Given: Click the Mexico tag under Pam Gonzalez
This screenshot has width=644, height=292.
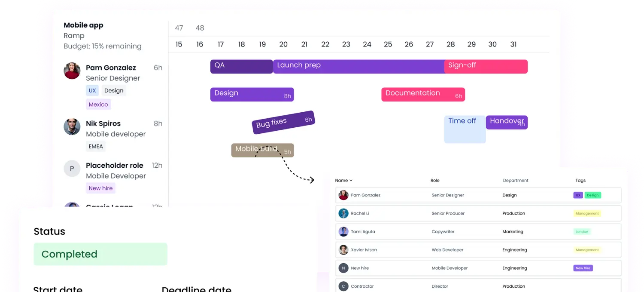Looking at the screenshot, I should 98,104.
